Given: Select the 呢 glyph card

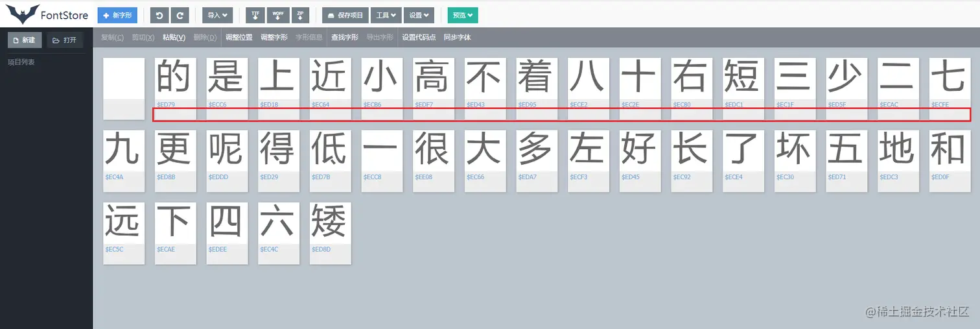Looking at the screenshot, I should pyautogui.click(x=227, y=161).
